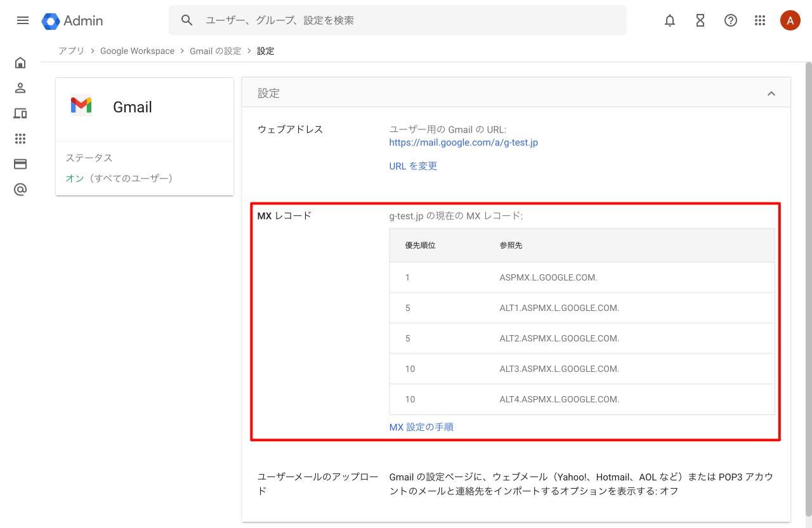The height and width of the screenshot is (528, 812).
Task: Open the main hamburger menu
Action: [23, 20]
